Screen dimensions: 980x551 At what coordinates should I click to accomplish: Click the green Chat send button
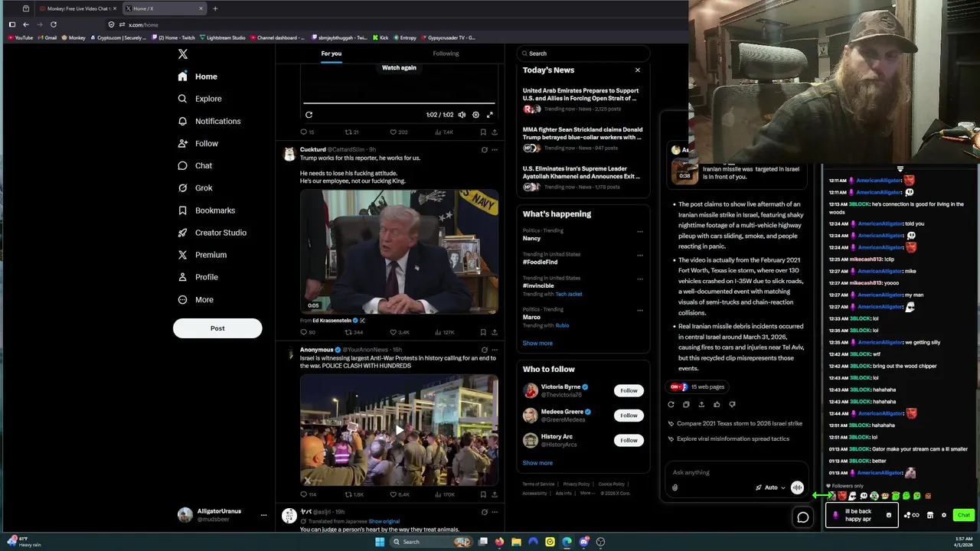pyautogui.click(x=963, y=515)
